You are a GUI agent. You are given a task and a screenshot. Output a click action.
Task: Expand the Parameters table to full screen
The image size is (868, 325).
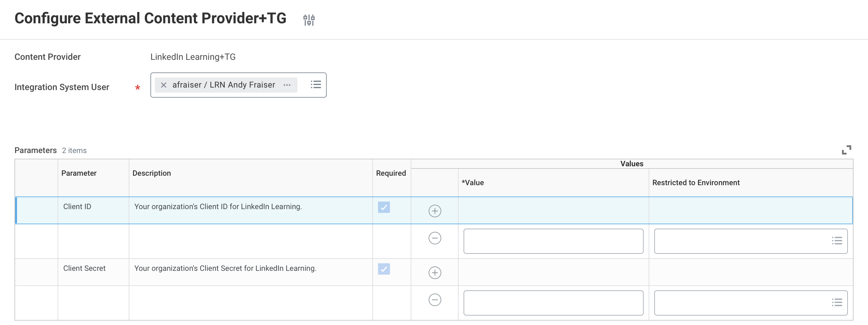tap(847, 150)
